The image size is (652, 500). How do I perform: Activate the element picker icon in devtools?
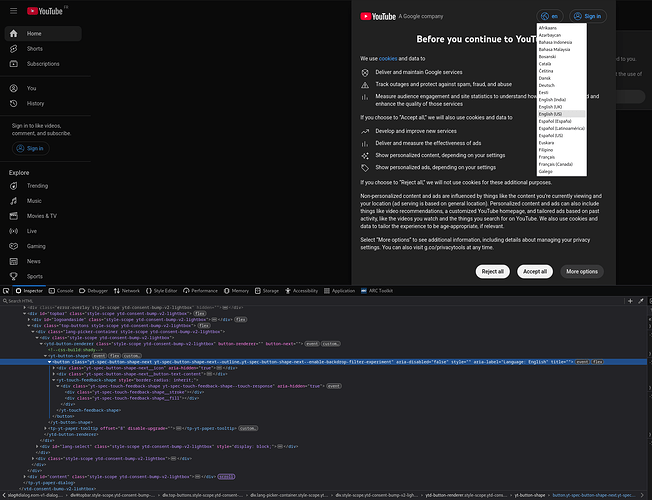[x=6, y=291]
